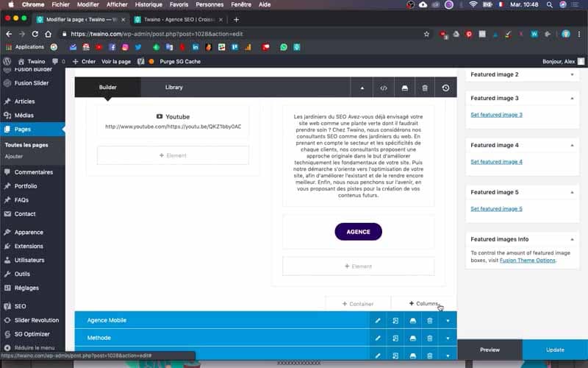This screenshot has width=588, height=368.
Task: Edit the Methode container with the pencil icon
Action: [x=378, y=338]
